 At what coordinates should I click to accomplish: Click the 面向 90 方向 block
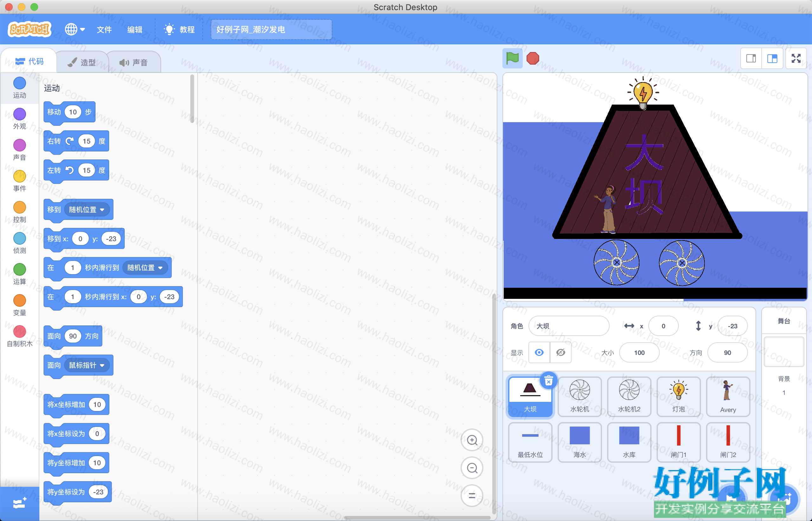tap(73, 336)
